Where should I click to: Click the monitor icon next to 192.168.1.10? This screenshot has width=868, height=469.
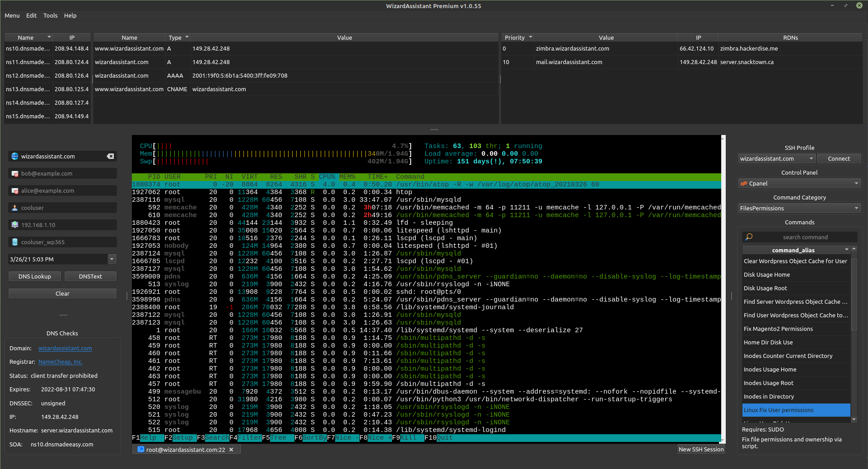coord(14,224)
